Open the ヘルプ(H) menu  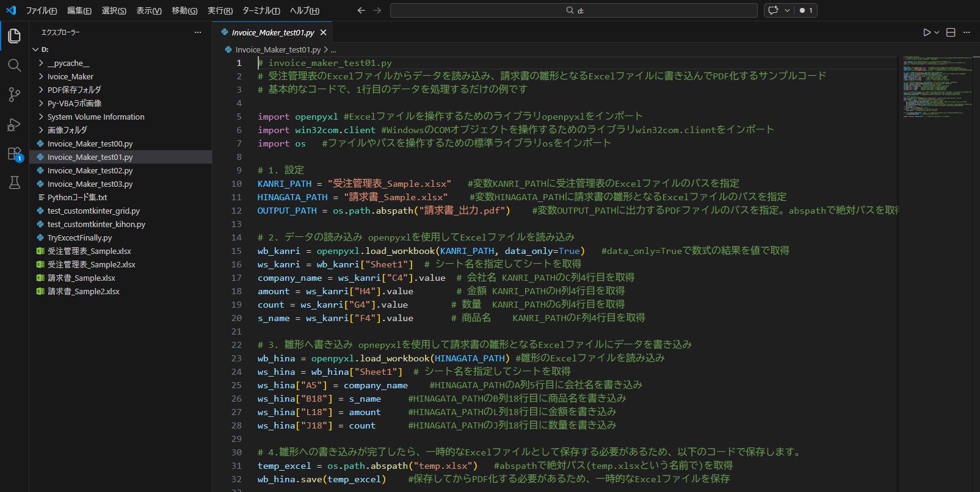[x=305, y=10]
